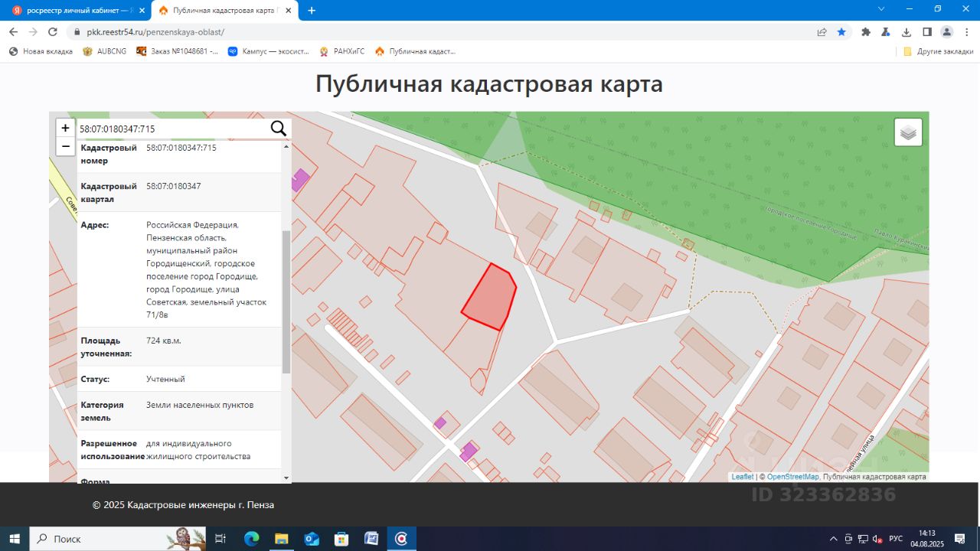Bookmark this page with the star
This screenshot has height=551, width=980.
tap(842, 32)
